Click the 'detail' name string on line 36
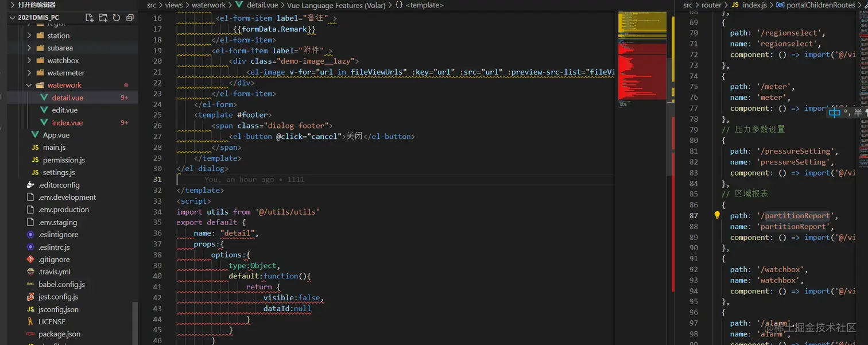This screenshot has width=868, height=345. coord(237,234)
